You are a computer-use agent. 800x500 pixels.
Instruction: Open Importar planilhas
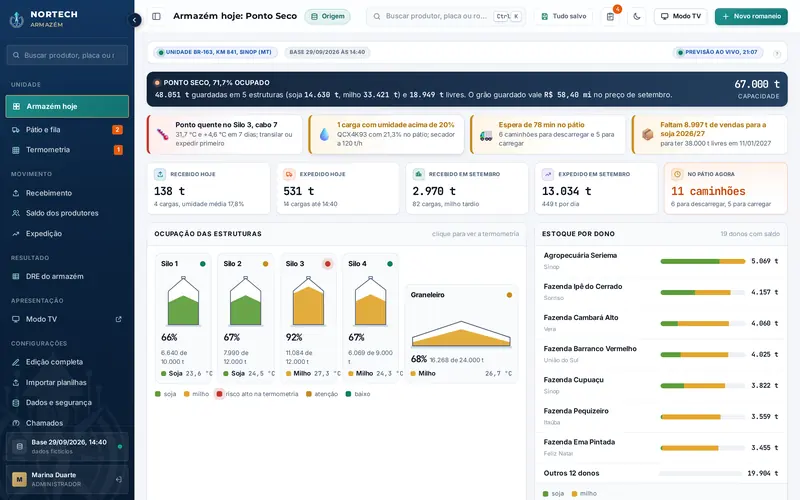[67, 383]
